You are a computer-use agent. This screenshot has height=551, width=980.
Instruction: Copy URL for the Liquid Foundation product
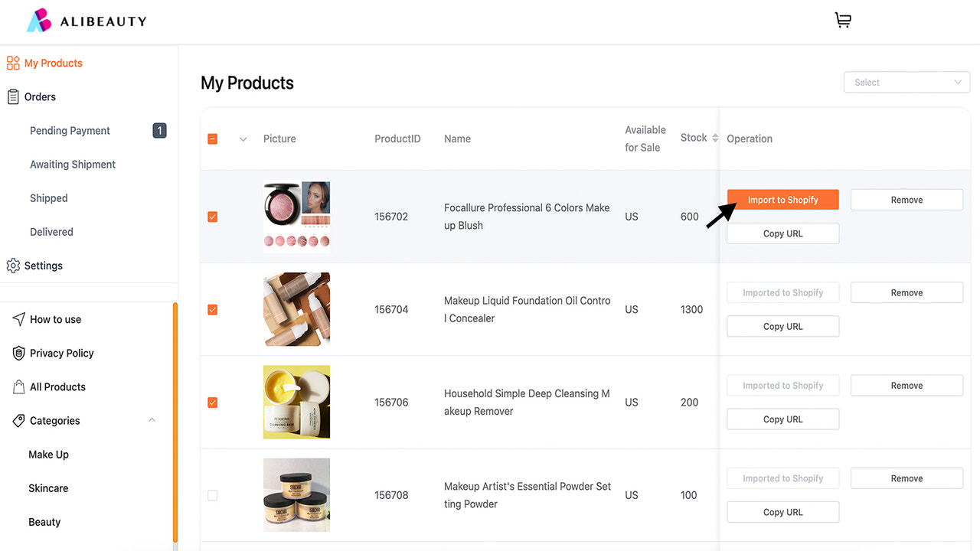click(782, 326)
